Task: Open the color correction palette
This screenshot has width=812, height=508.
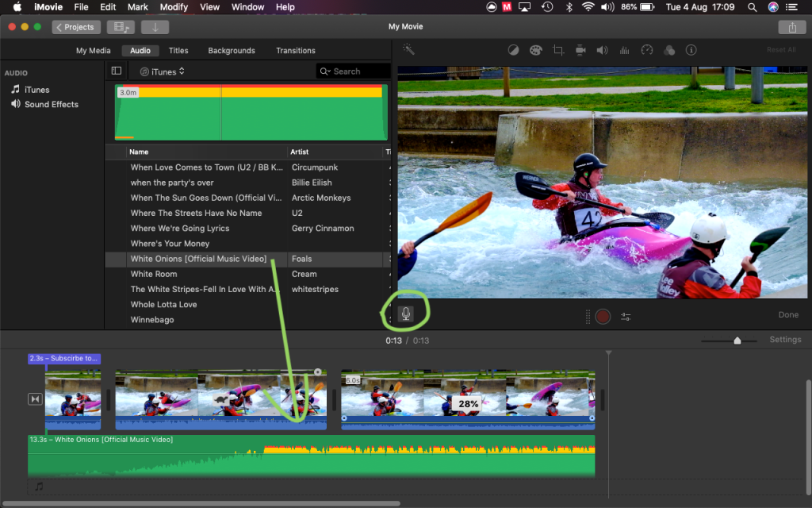Action: pos(535,50)
